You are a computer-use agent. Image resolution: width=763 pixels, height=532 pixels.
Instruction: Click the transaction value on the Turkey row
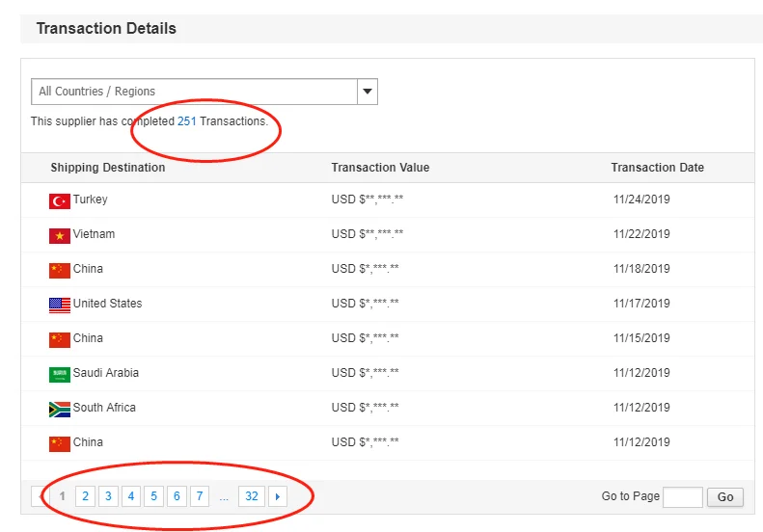368,199
